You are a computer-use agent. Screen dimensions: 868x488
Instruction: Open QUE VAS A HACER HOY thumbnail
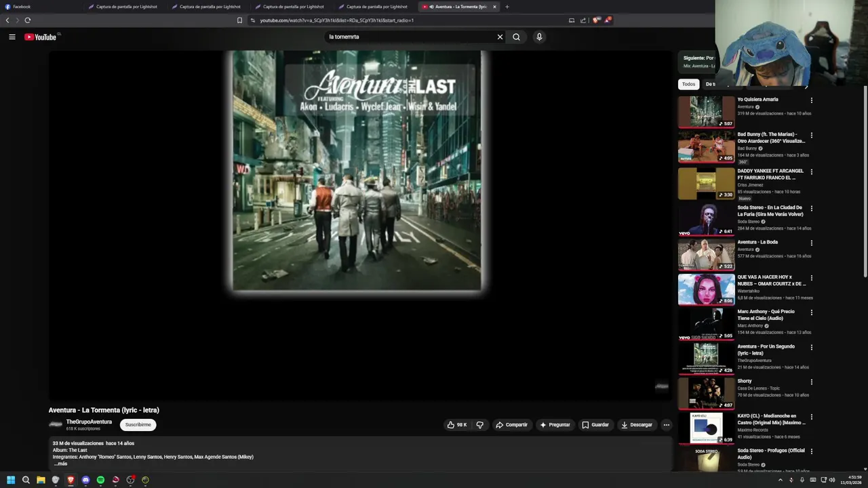[x=706, y=289]
